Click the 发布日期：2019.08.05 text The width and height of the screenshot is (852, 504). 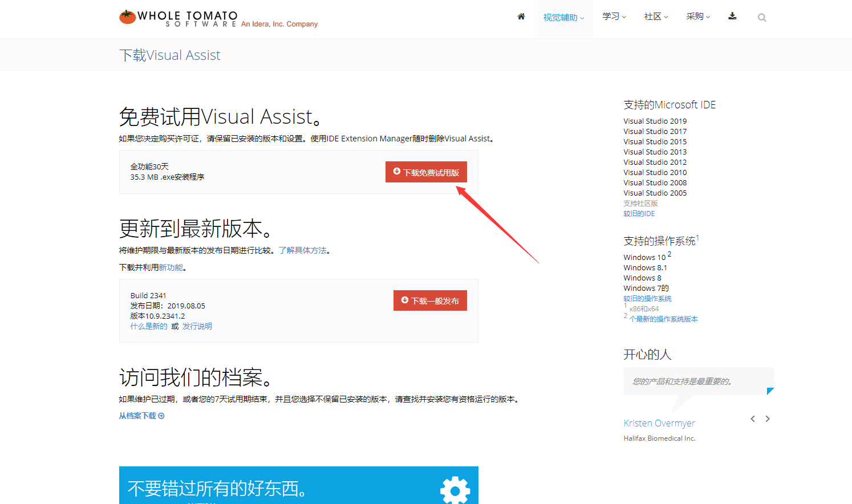pyautogui.click(x=168, y=306)
